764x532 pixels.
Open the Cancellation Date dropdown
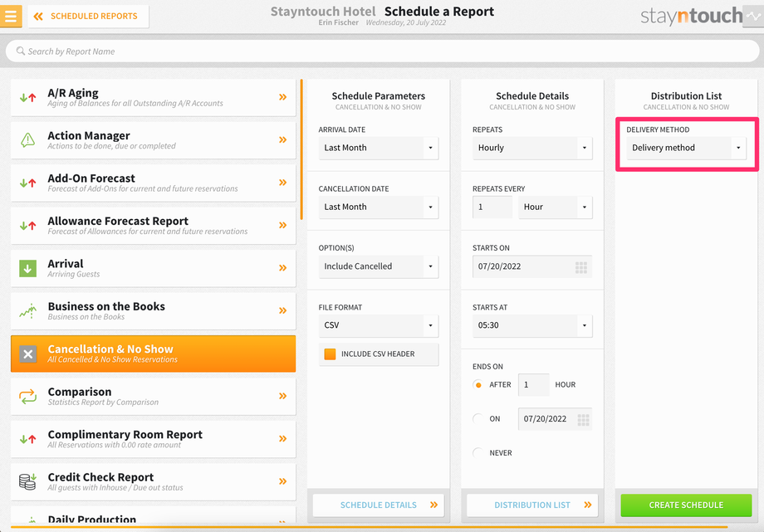tap(379, 207)
